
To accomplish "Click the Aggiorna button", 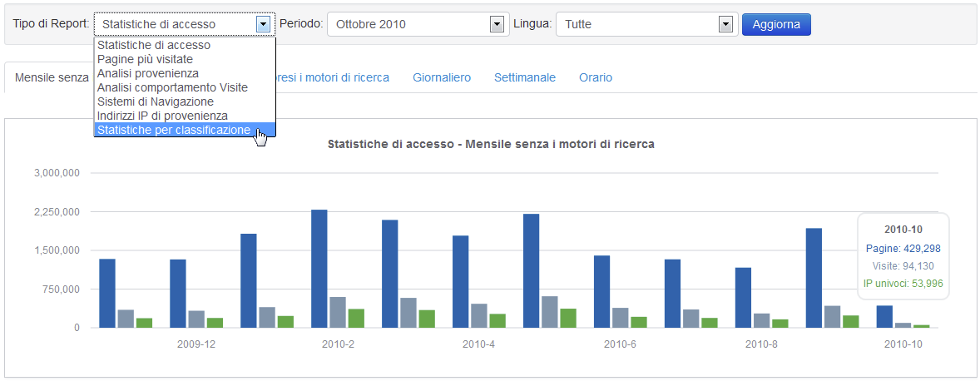I will click(776, 24).
